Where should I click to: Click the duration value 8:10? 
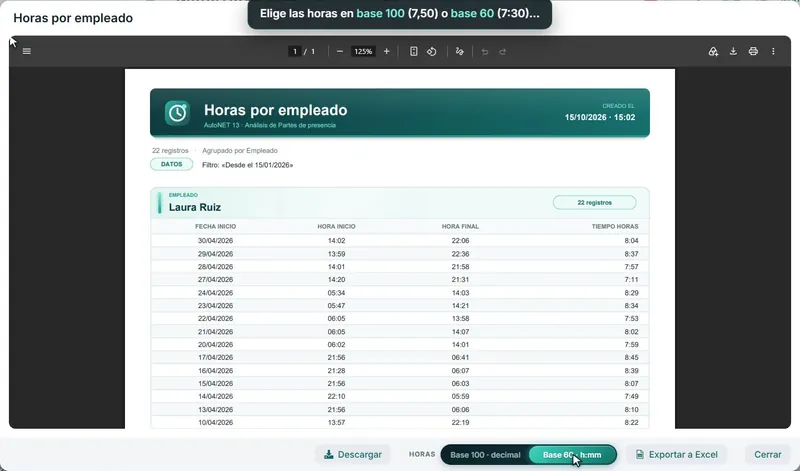point(631,410)
